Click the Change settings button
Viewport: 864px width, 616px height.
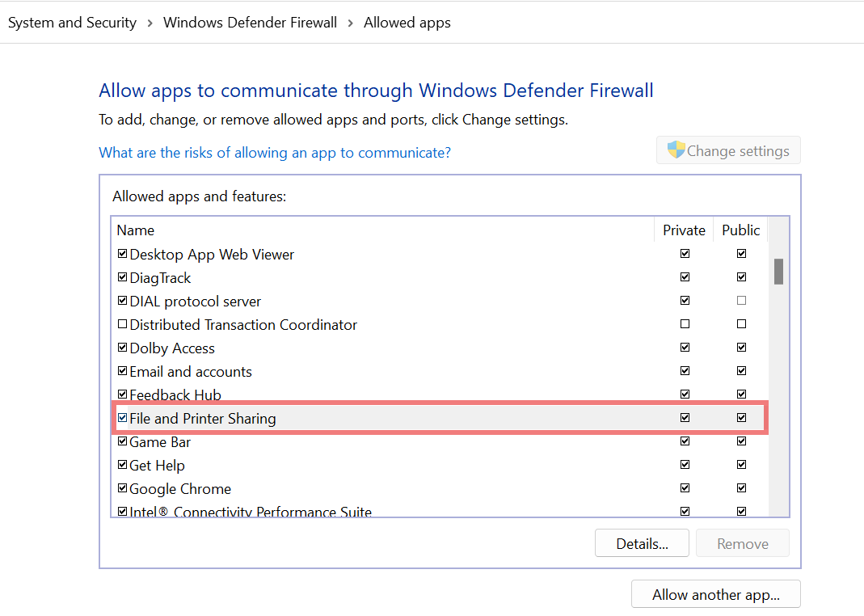pyautogui.click(x=727, y=150)
